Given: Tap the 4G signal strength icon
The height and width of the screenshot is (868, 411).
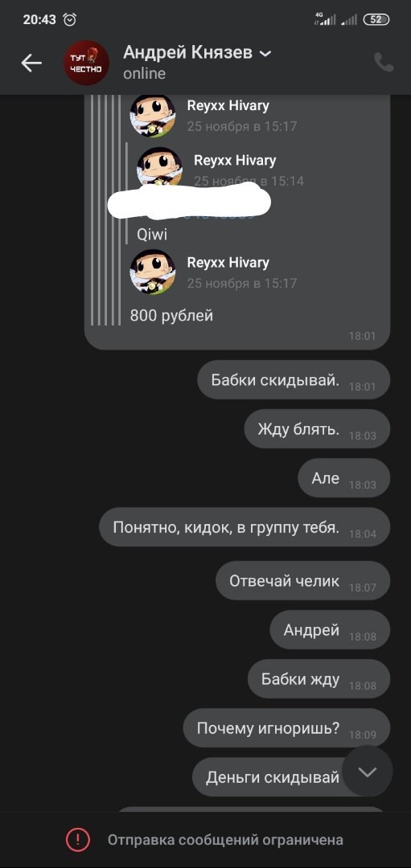Looking at the screenshot, I should (325, 18).
